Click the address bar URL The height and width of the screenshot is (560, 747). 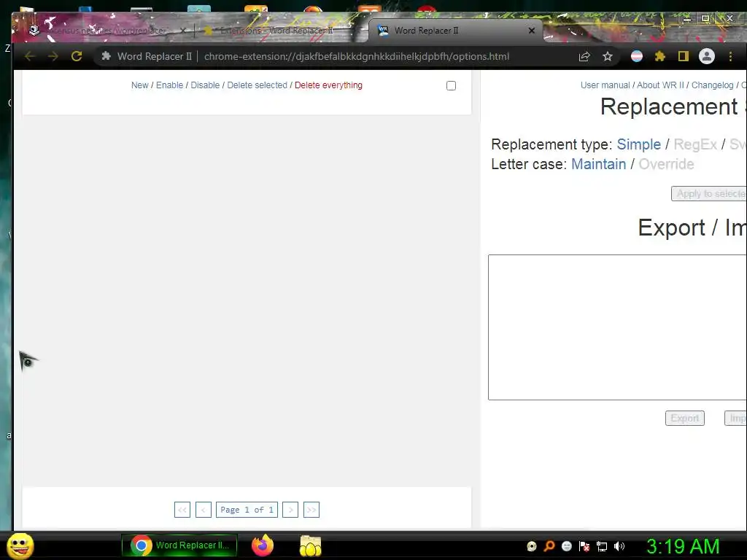click(356, 56)
